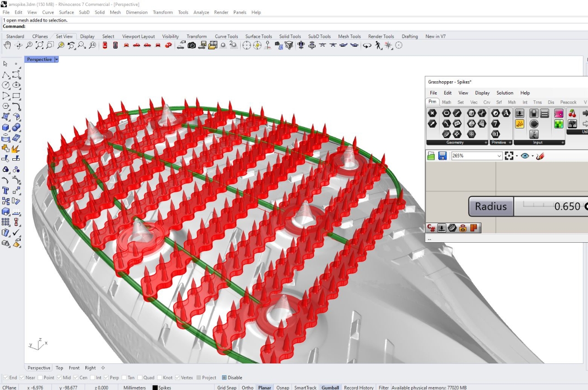Select the Pan hand tool

click(x=7, y=45)
